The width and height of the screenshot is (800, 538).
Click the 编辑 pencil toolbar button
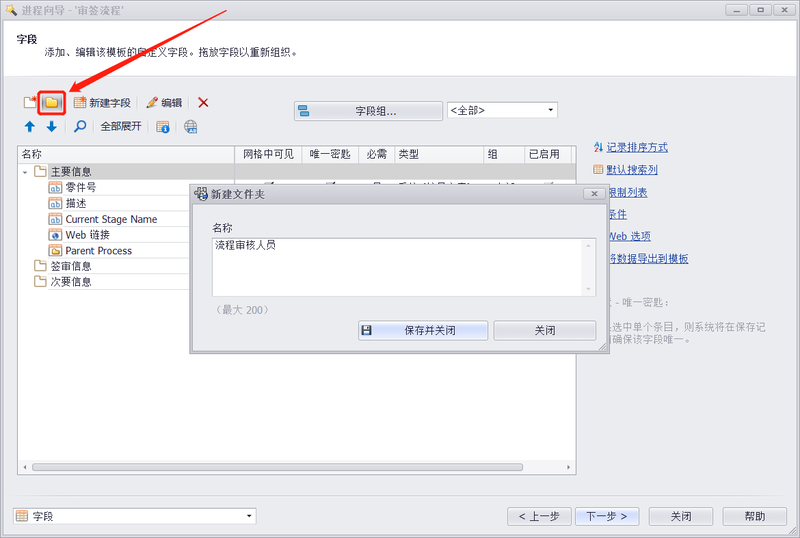[x=164, y=103]
